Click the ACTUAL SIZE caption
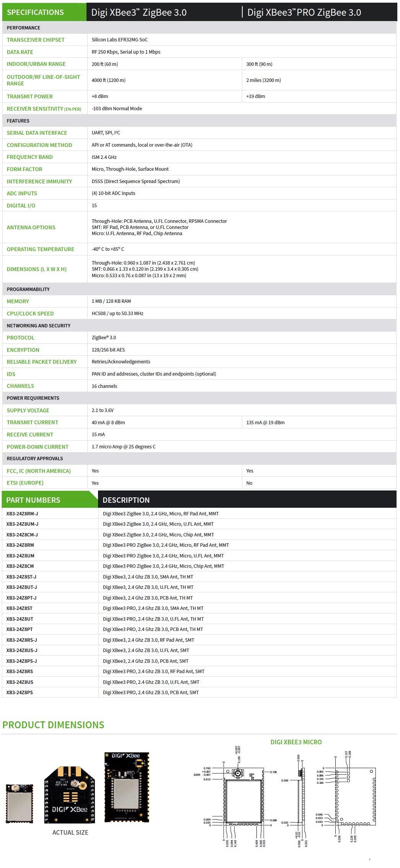400x868 pixels. [x=70, y=832]
